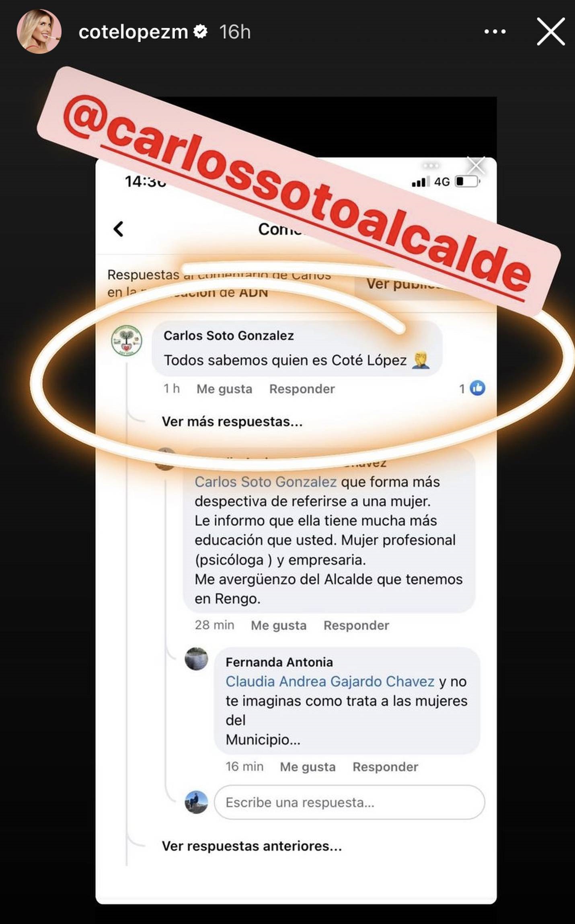Open the tagged Claudia Andrea Gajardo Chavez link
Image resolution: width=575 pixels, height=924 pixels.
[330, 682]
